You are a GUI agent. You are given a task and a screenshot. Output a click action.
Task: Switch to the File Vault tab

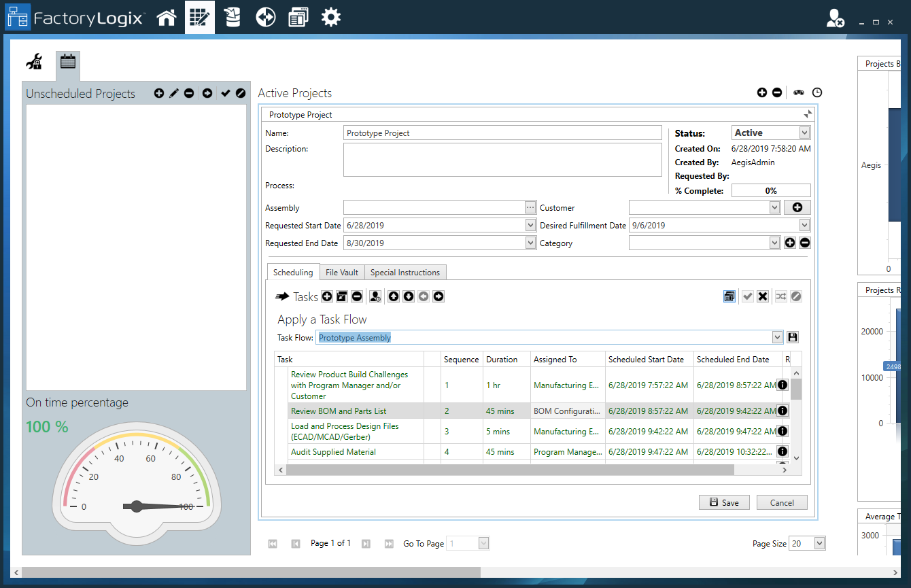pyautogui.click(x=342, y=272)
